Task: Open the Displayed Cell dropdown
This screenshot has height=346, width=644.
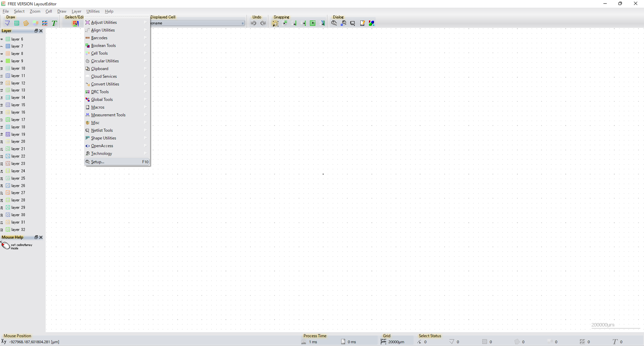Action: (243, 23)
